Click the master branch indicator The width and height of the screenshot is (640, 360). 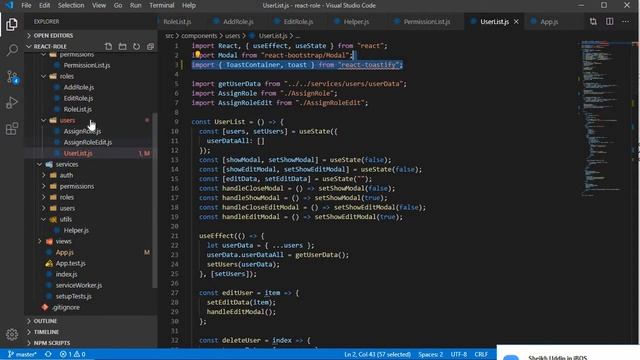[x=22, y=354]
